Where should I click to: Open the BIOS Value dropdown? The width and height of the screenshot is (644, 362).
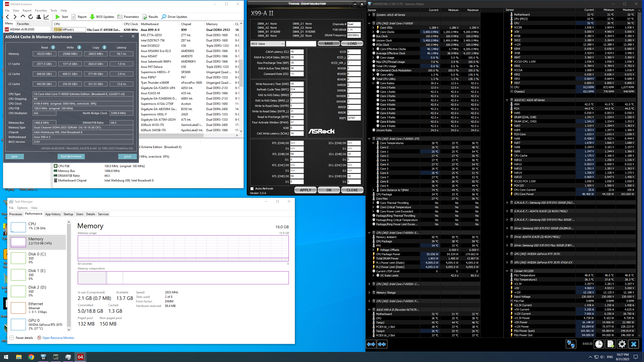point(268,44)
